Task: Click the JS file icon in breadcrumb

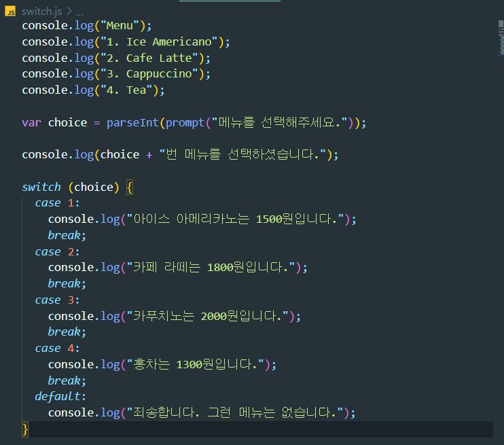Action: [10, 12]
